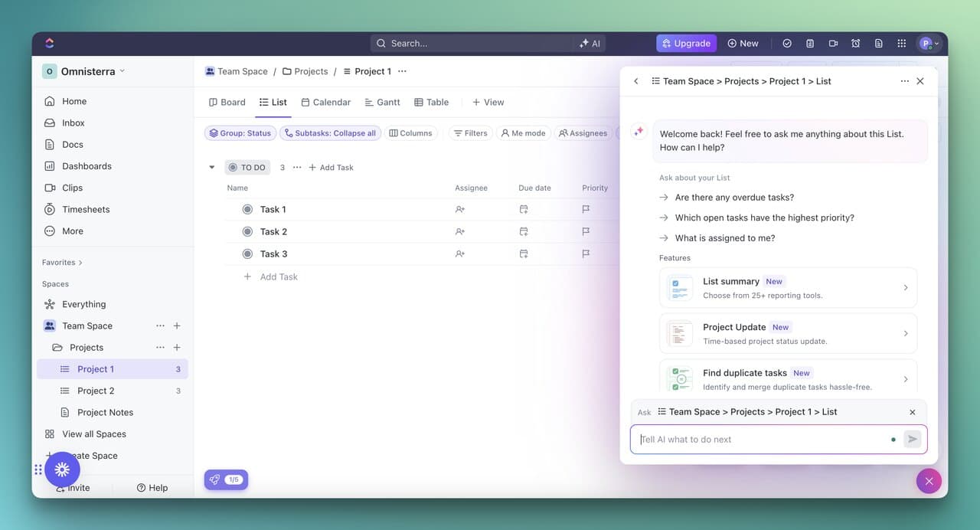The height and width of the screenshot is (530, 980).
Task: Switch to the Calendar view tab
Action: click(325, 102)
